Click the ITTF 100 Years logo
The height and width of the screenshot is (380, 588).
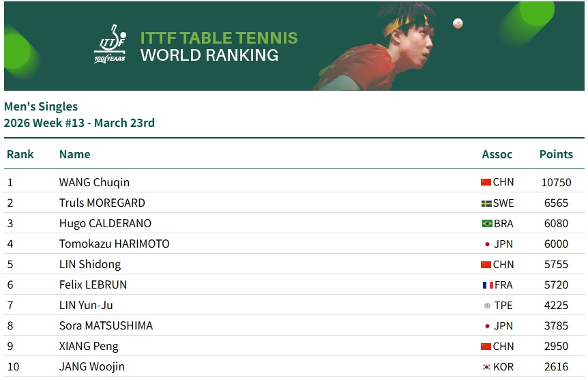click(x=110, y=45)
